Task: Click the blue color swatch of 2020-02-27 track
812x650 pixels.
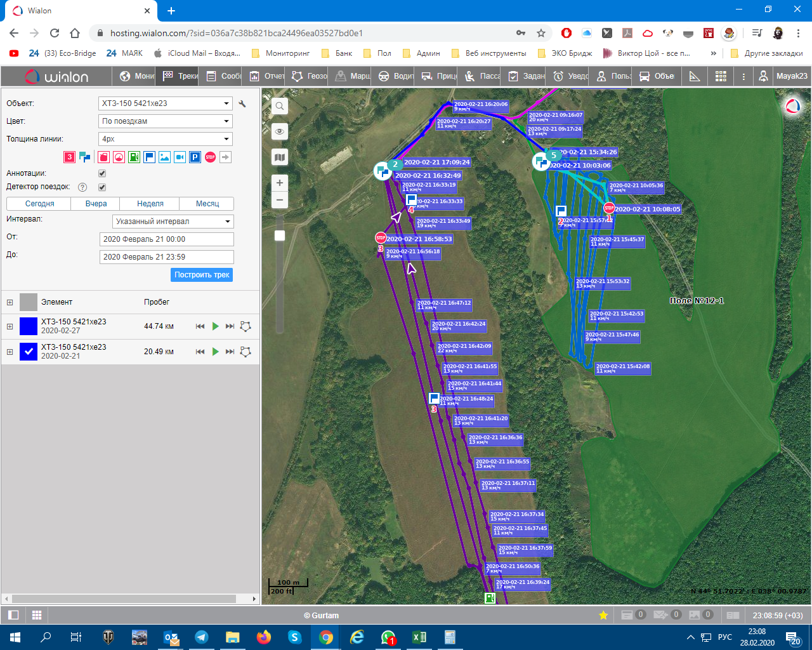Action: pyautogui.click(x=29, y=326)
